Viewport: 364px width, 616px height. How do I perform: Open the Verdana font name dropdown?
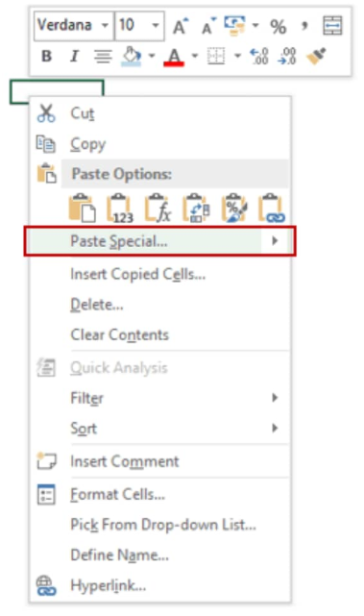pyautogui.click(x=105, y=26)
